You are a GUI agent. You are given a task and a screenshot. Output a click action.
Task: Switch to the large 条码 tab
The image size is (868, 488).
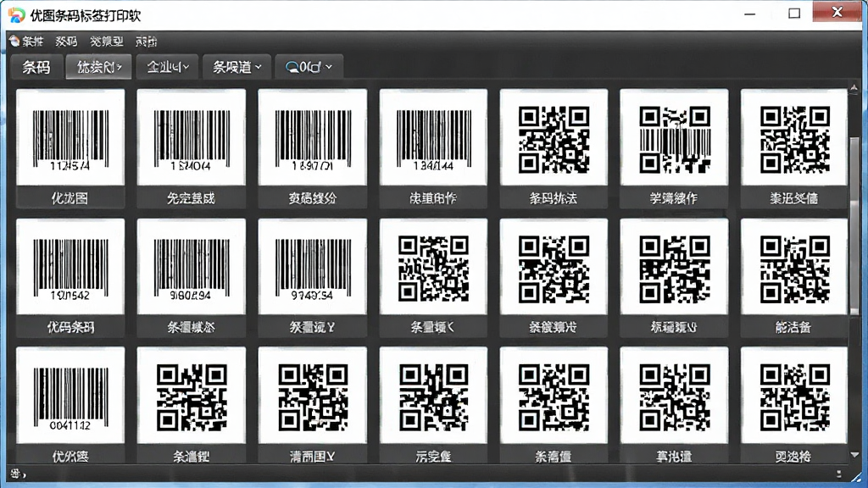[x=36, y=67]
